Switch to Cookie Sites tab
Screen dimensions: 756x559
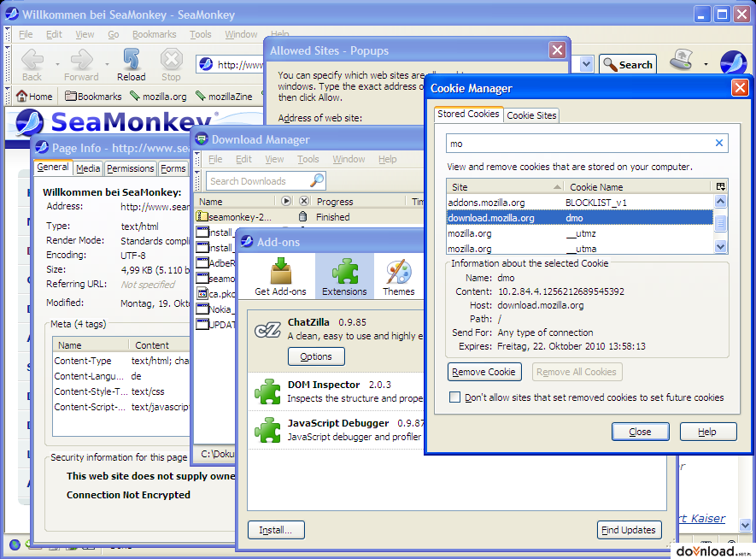coord(531,115)
